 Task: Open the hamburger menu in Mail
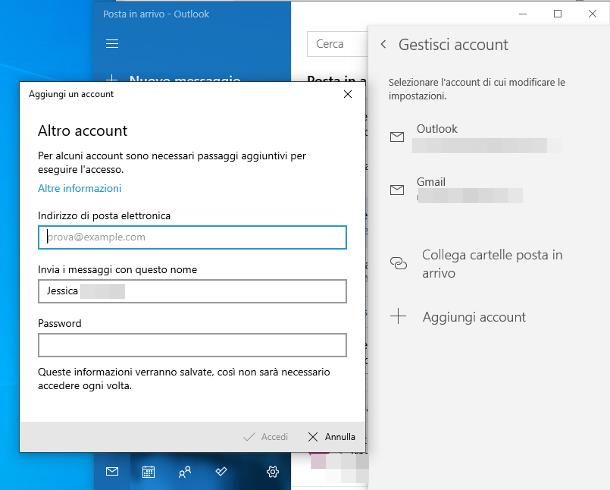pos(112,44)
